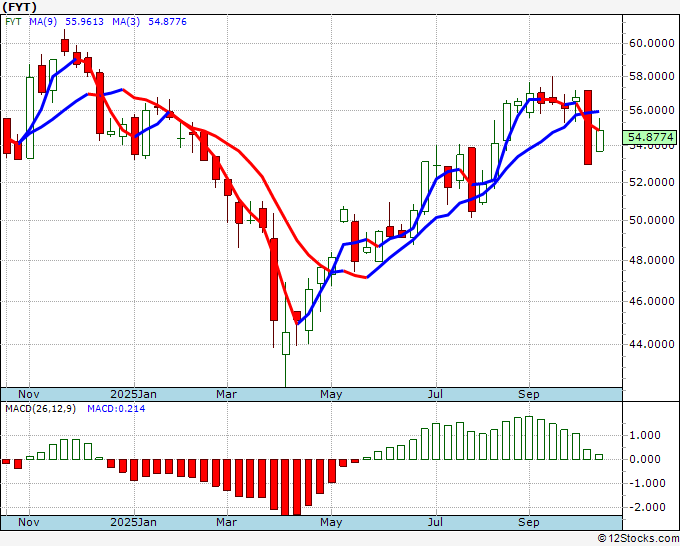680x546 pixels.
Task: Click the -2.000 MACD axis label
Action: point(647,507)
